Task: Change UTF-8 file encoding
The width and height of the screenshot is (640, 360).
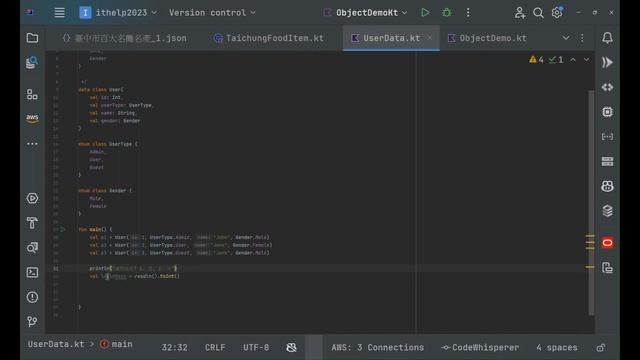Action: pos(256,347)
